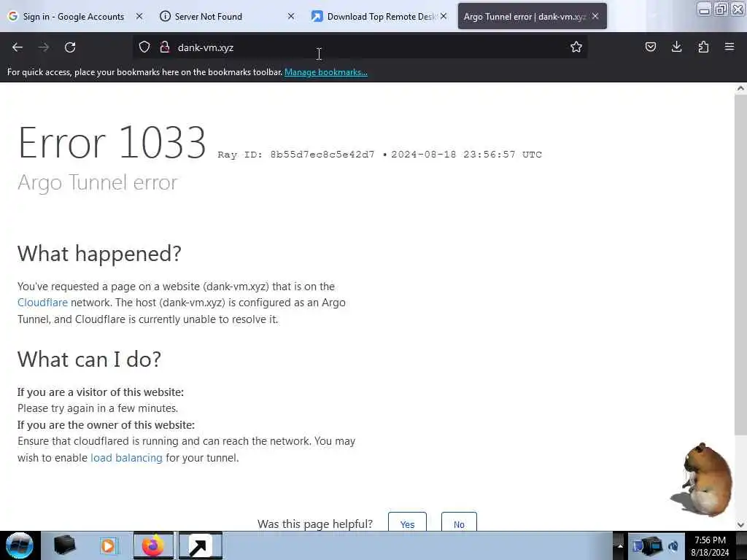
Task: Answer Yes to page helpful
Action: coord(407,522)
